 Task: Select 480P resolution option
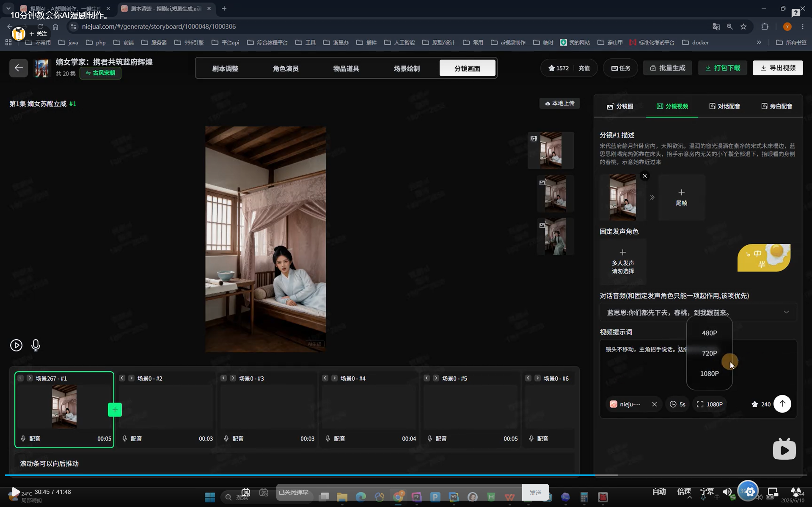709,333
